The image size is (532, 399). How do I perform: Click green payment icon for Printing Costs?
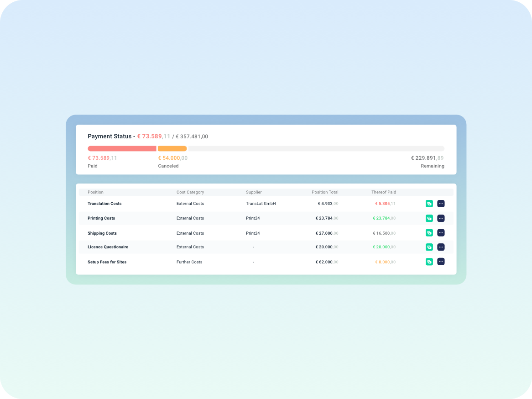point(429,218)
